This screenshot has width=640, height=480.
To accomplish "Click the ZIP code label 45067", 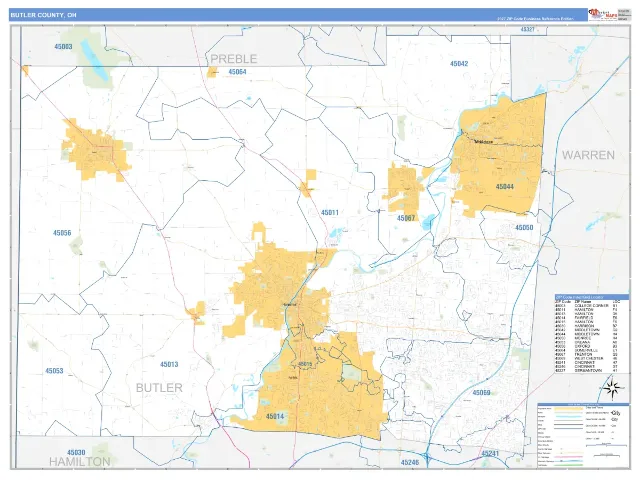I will tap(406, 218).
